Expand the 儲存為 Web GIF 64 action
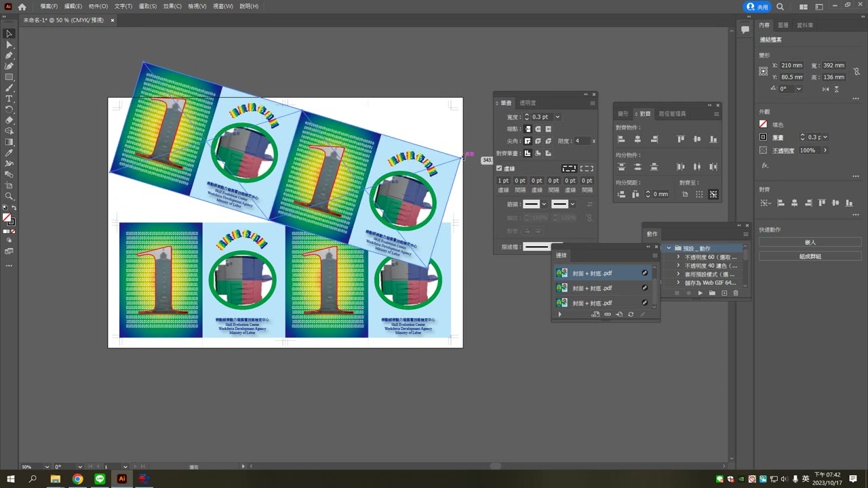This screenshot has height=488, width=868. 679,283
